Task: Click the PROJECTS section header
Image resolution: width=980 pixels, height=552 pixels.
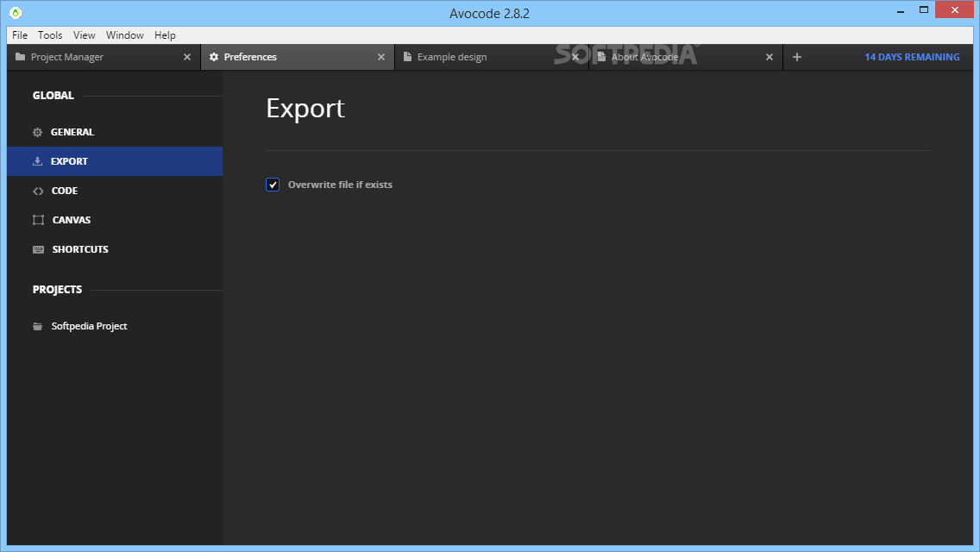Action: (x=57, y=290)
